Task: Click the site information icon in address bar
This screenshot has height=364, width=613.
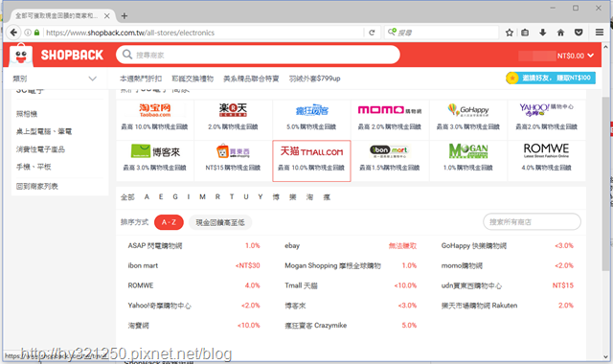Action: click(28, 33)
